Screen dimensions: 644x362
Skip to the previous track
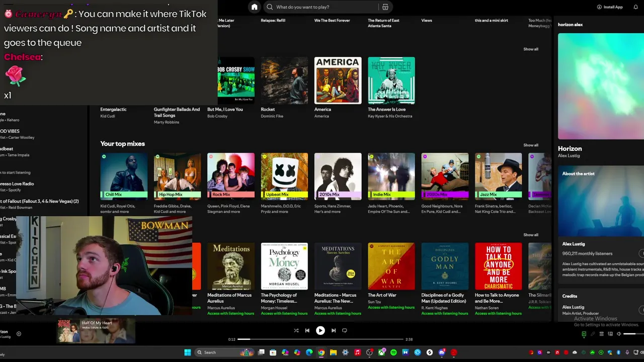307,330
